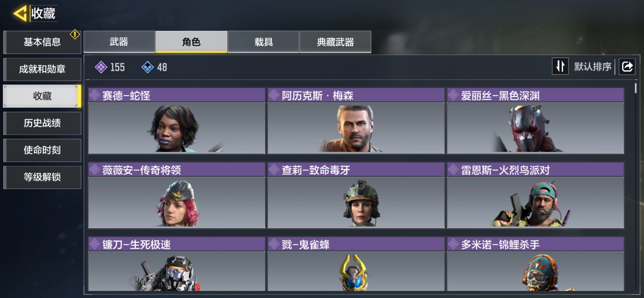Select the 阿历克斯·梅森 character card
The width and height of the screenshot is (644, 298).
coord(356,121)
